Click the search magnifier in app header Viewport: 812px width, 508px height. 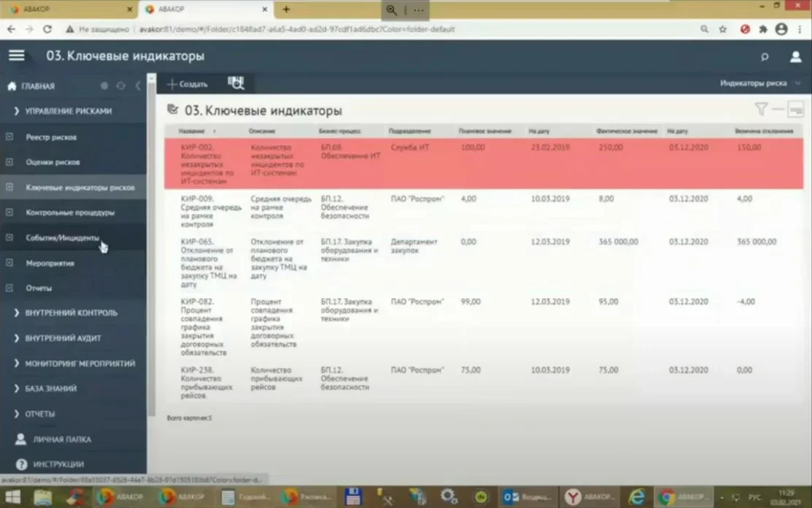point(765,56)
